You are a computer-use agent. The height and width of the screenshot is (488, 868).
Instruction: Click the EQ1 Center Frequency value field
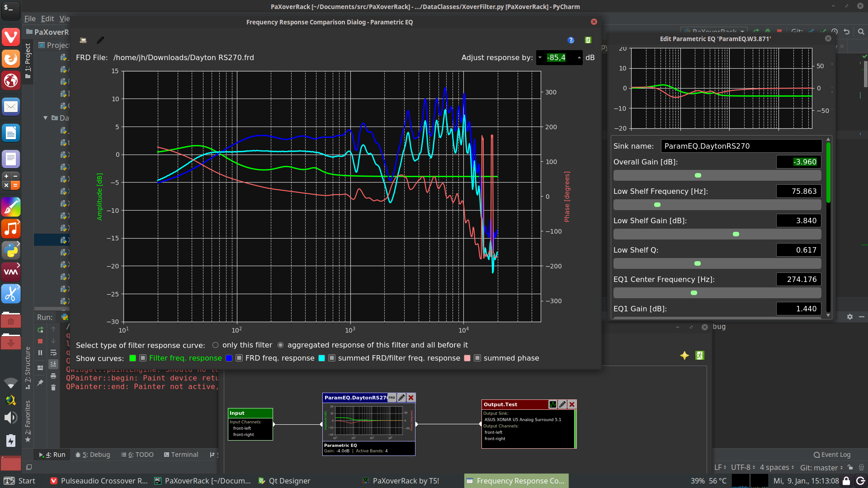click(799, 279)
